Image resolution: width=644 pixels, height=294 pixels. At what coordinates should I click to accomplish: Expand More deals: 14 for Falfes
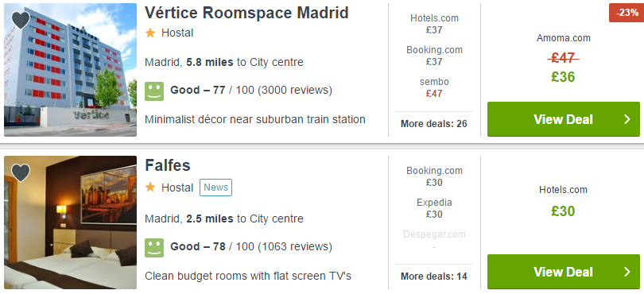coord(434,277)
